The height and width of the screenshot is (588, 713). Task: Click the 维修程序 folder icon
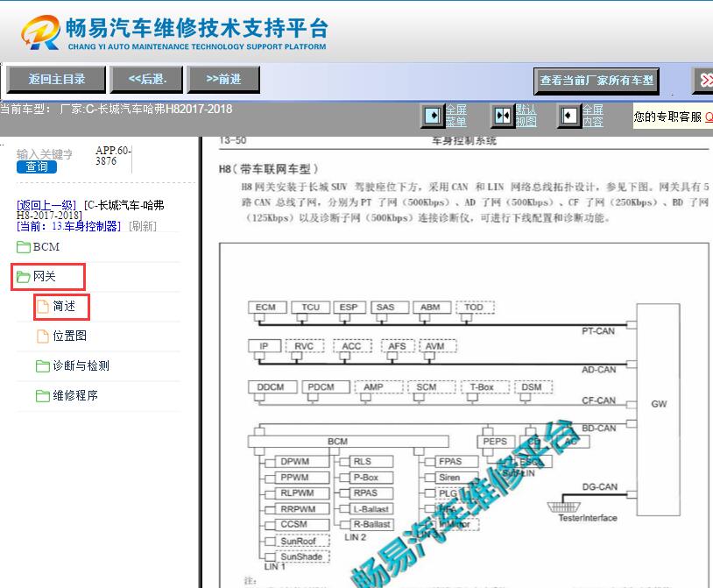click(x=43, y=396)
